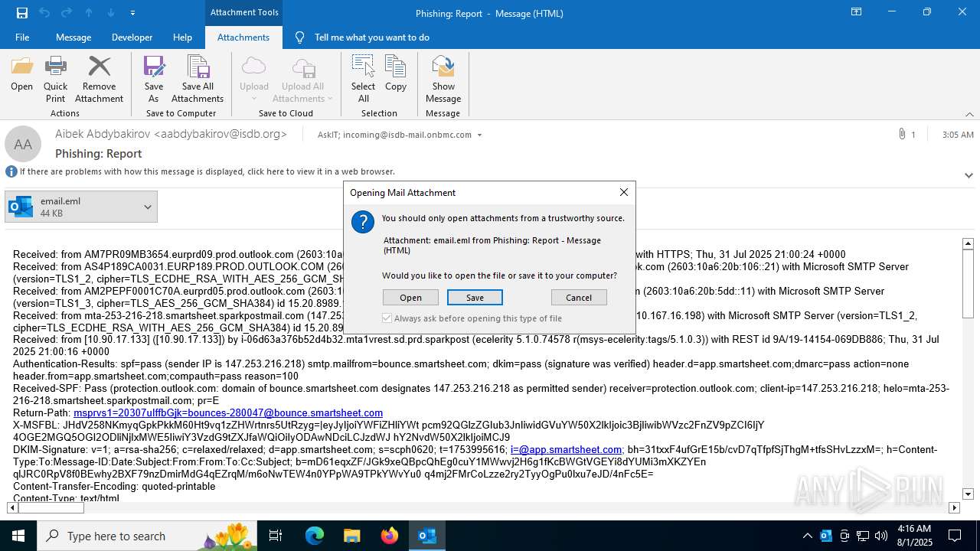The height and width of the screenshot is (551, 980).
Task: Click the paperclip attachment count icon
Action: click(902, 134)
